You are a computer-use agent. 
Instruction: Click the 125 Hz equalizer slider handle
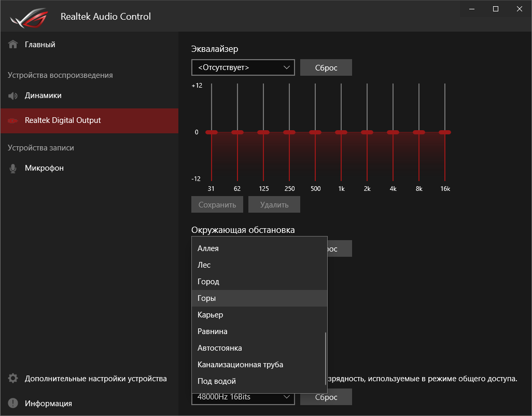point(263,132)
